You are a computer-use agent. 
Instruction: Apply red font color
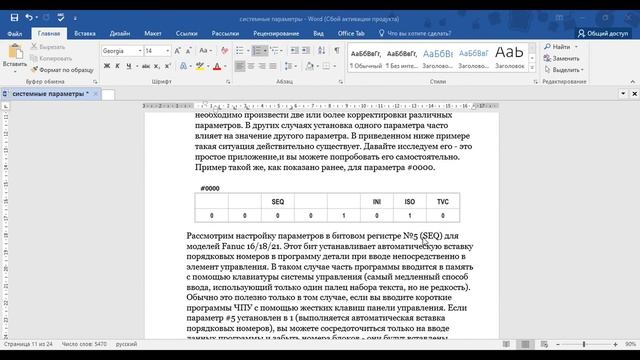pos(217,66)
